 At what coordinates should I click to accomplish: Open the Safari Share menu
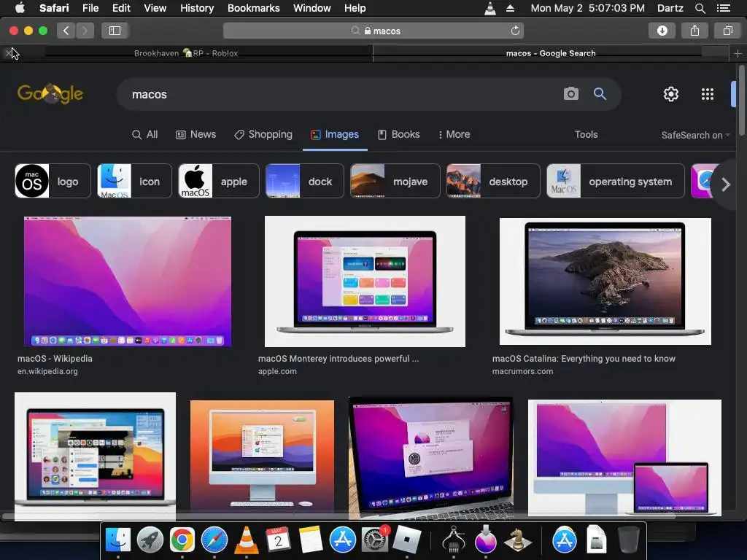tap(694, 31)
